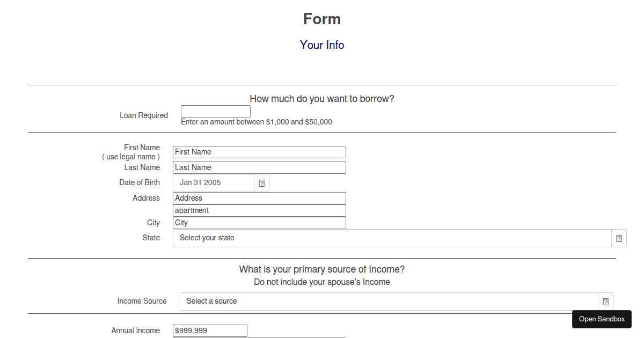Click the Your Info heading link
This screenshot has height=338, width=644.
point(322,45)
